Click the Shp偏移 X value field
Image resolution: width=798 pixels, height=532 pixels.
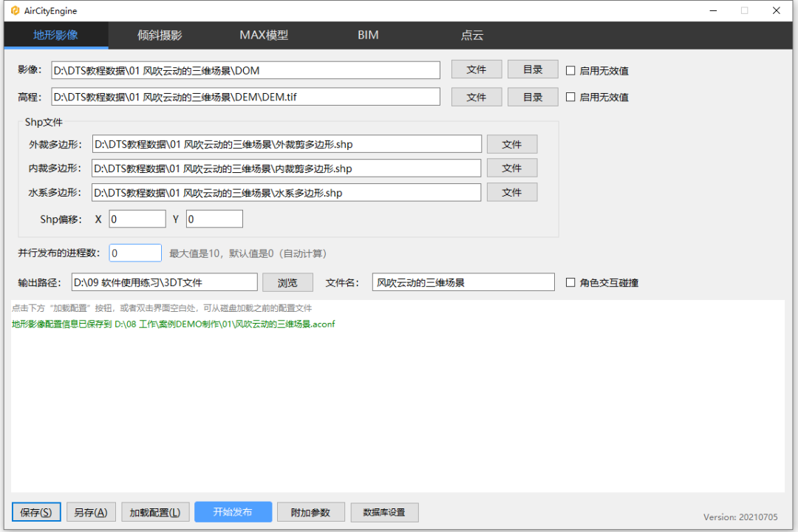137,219
